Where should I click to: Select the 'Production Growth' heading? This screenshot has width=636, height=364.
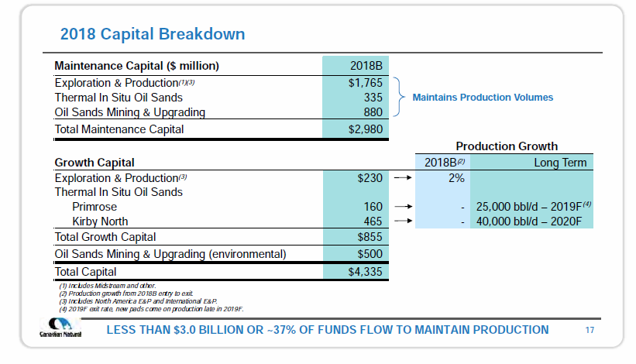[x=507, y=146]
